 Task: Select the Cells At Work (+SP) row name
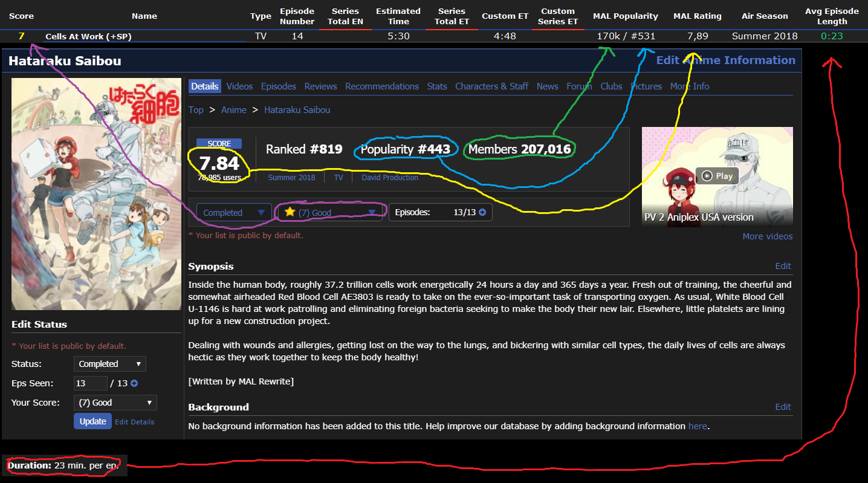coord(88,36)
